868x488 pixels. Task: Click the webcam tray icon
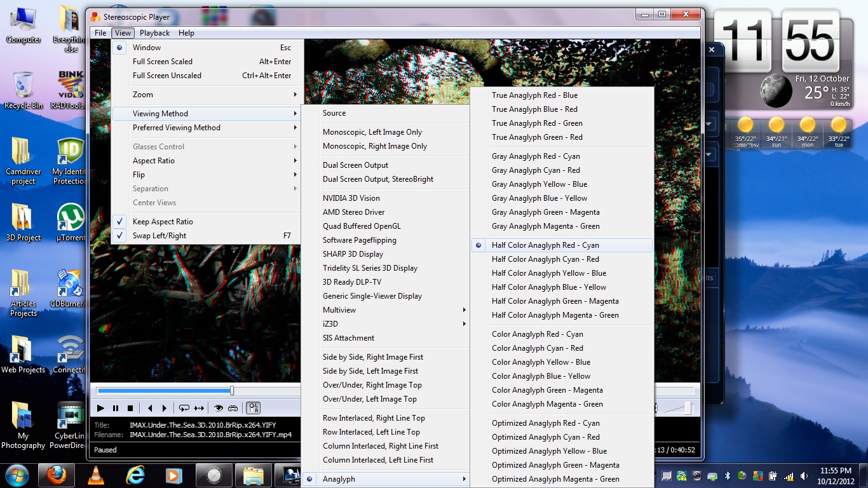pos(696,475)
